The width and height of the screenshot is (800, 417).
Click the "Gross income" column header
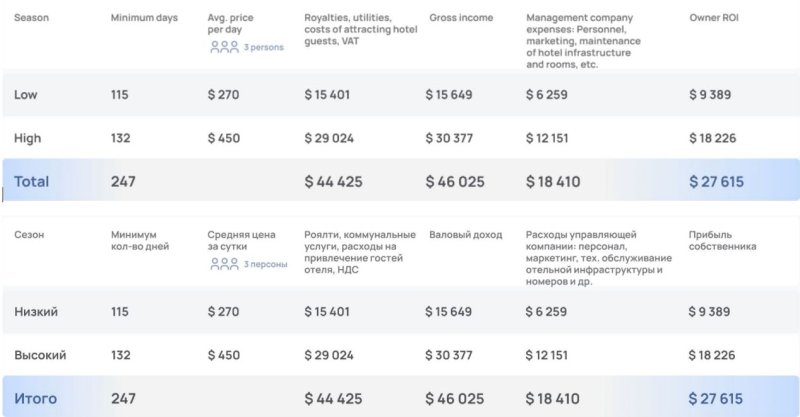[x=461, y=19]
